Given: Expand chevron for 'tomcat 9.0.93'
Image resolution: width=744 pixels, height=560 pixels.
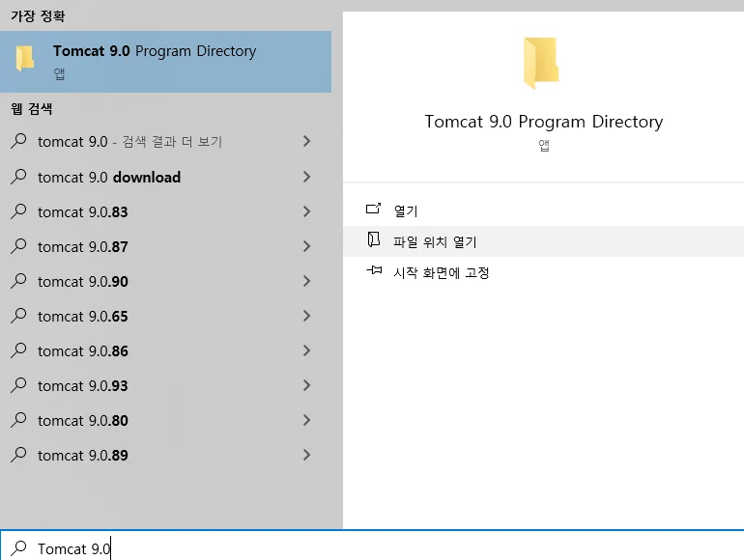Looking at the screenshot, I should point(307,385).
